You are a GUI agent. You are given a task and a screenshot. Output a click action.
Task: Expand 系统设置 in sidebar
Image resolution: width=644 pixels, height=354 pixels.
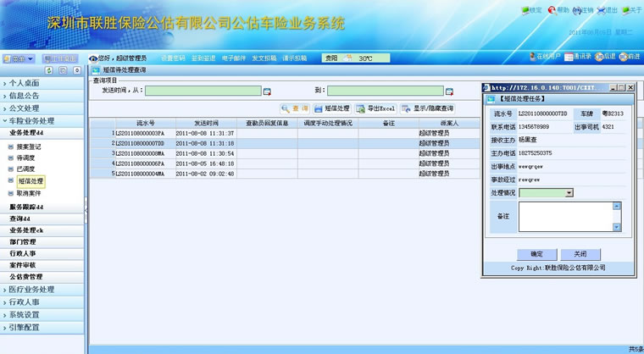42,315
